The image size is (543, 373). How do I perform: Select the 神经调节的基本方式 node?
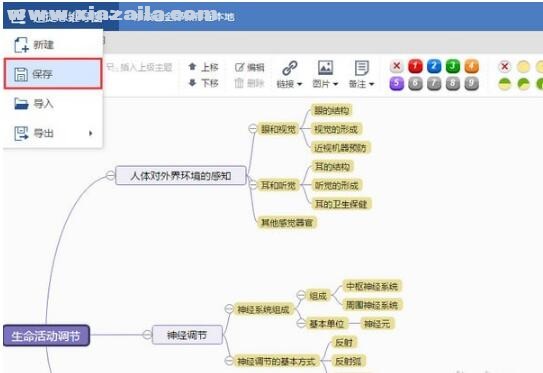(x=276, y=361)
